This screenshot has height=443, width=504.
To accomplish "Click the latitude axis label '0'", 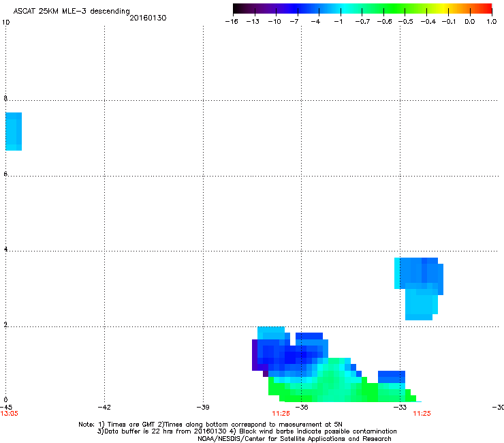I will pos(5,400).
